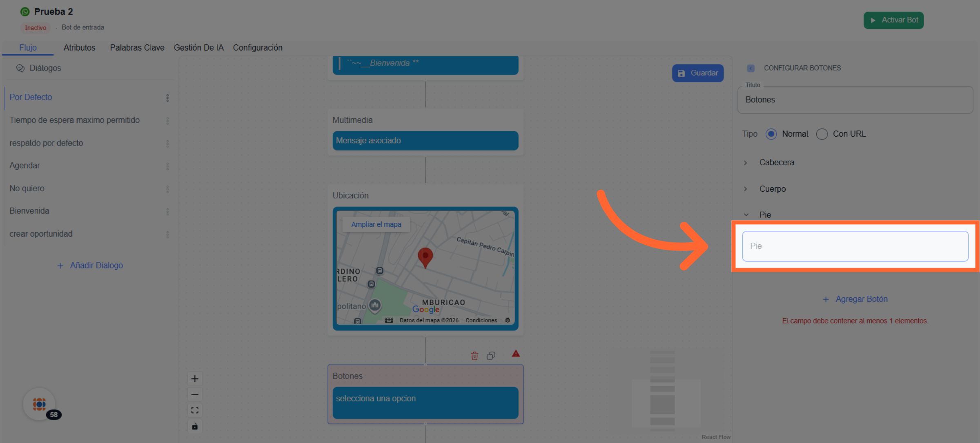
Task: Toggle the canvas interactivity lock
Action: 195,426
